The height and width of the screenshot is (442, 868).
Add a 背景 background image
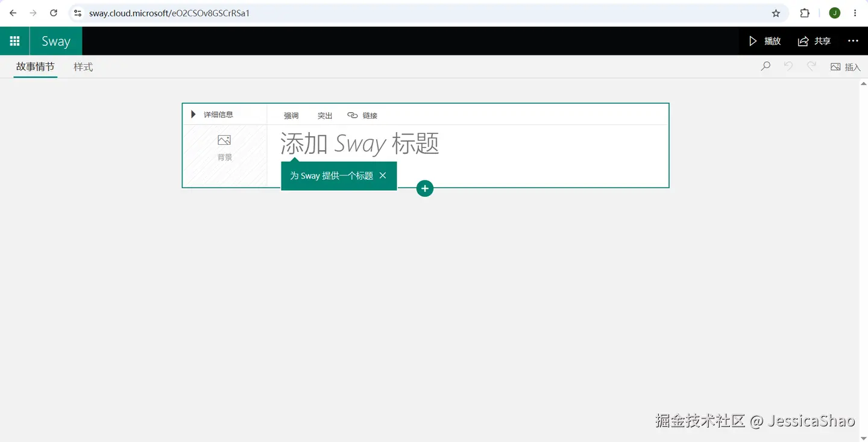[x=225, y=148]
